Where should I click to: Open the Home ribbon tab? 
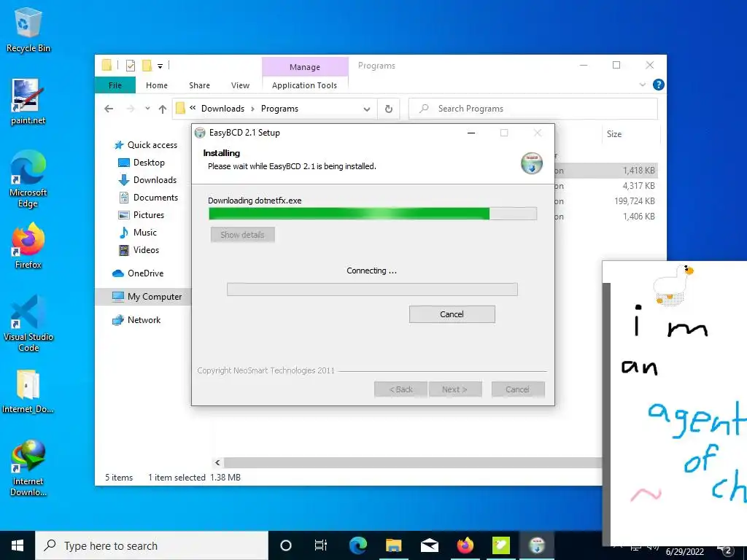157,85
